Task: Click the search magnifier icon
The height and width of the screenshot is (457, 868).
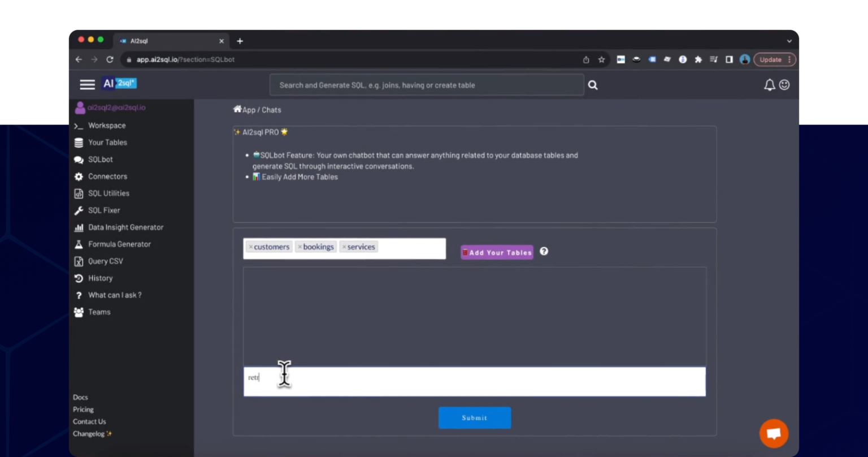Action: pyautogui.click(x=592, y=85)
